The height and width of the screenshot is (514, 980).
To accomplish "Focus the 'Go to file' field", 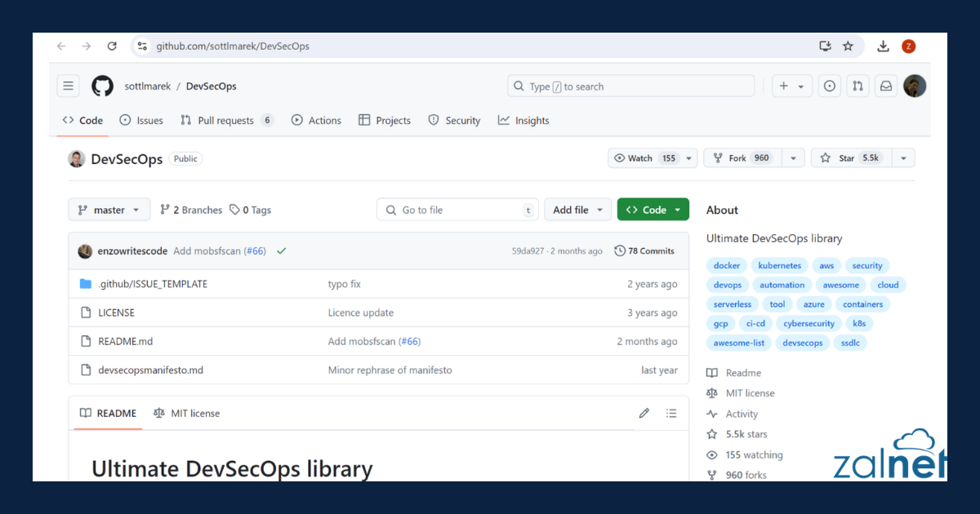I will point(458,210).
